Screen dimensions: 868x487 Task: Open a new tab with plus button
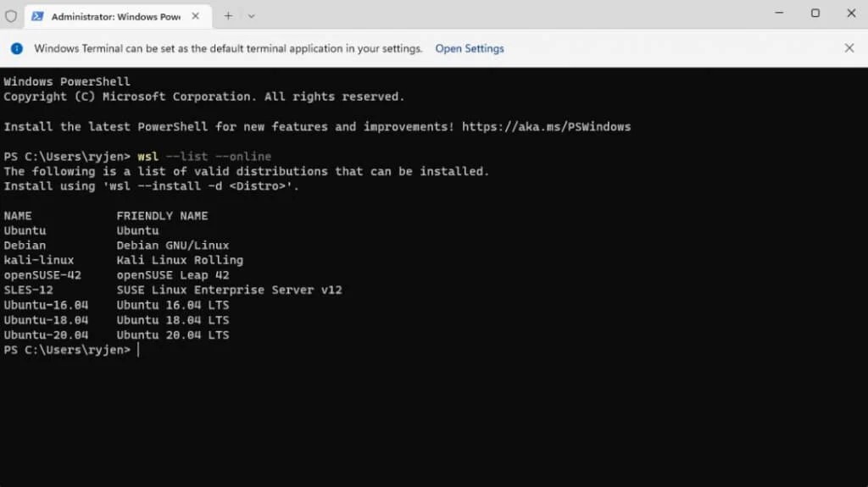[228, 16]
